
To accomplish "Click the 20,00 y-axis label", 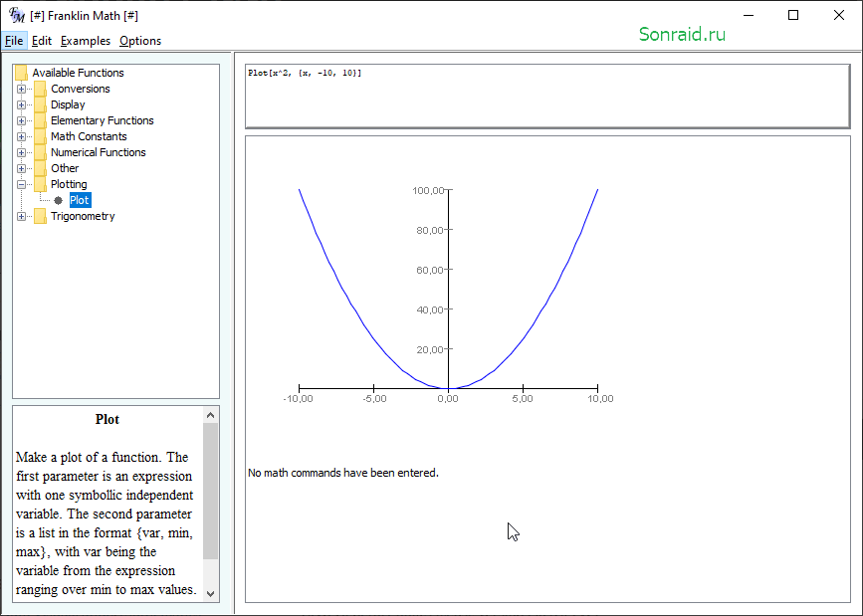I will coord(430,349).
